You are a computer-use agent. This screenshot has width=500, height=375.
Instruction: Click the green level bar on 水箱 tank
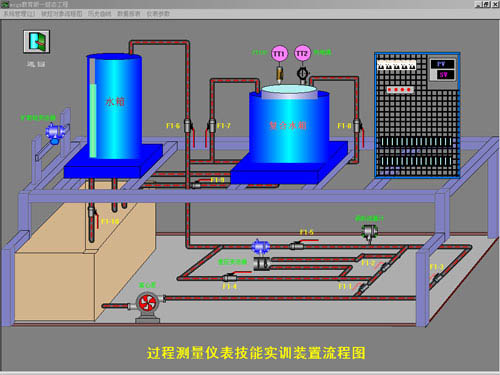(x=93, y=120)
